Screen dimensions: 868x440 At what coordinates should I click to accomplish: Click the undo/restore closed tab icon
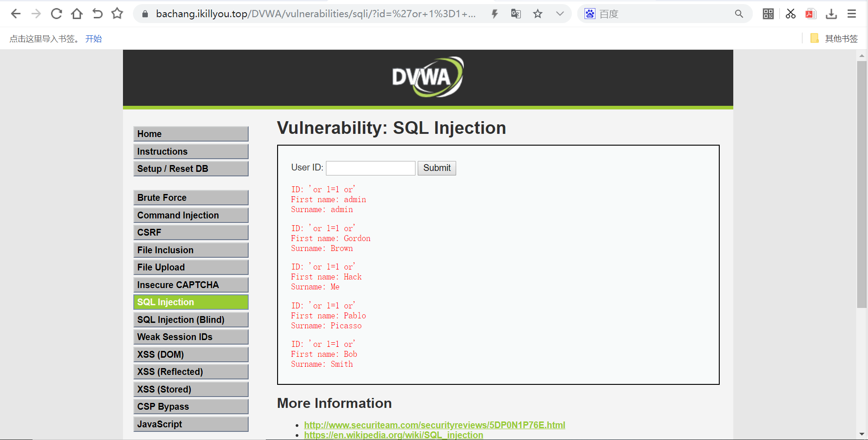pos(97,14)
